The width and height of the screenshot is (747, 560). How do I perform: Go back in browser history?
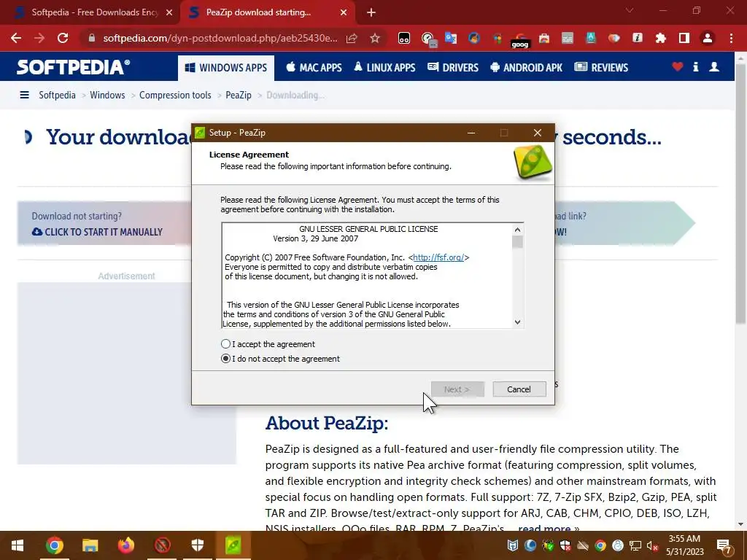[16, 38]
